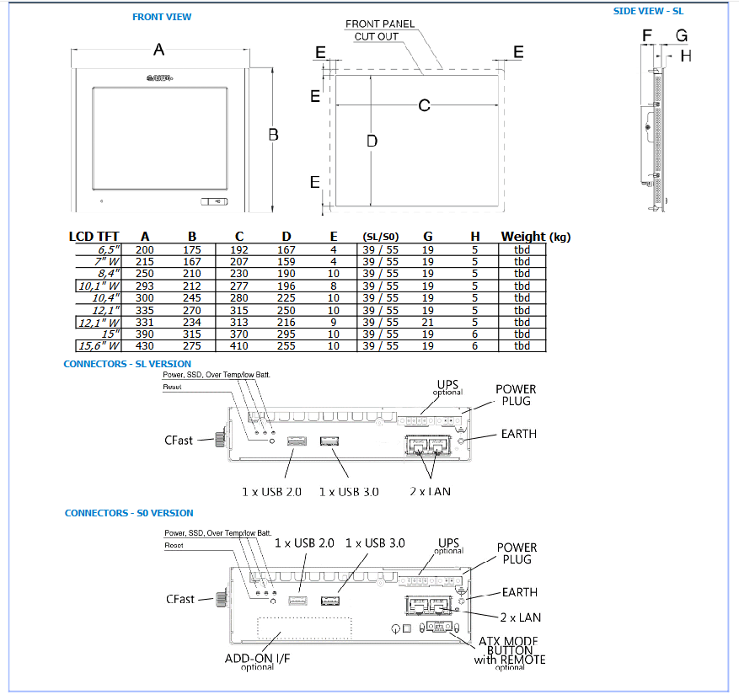Click the value 277 in the table
The width and height of the screenshot is (739, 700).
point(239,286)
